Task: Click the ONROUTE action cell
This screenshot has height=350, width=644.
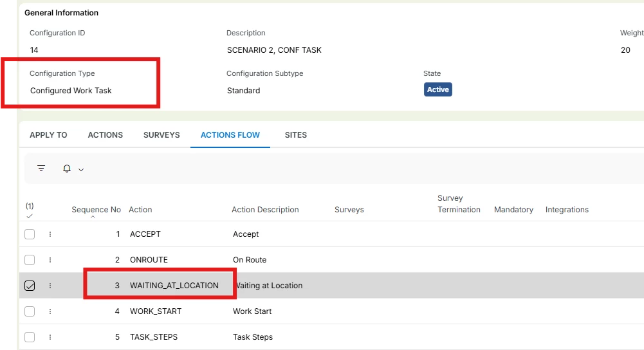Action: (x=149, y=260)
